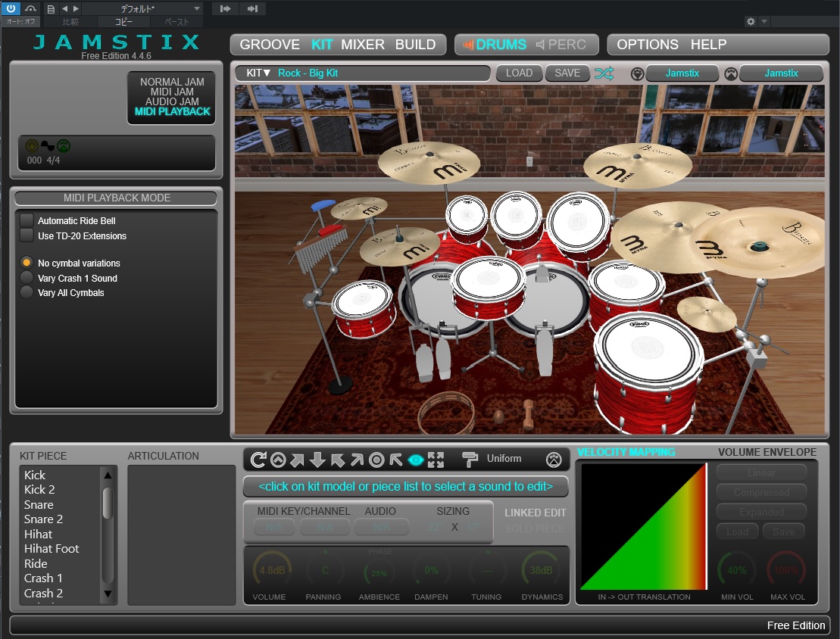Click the concentric circle target view icon

click(x=376, y=460)
